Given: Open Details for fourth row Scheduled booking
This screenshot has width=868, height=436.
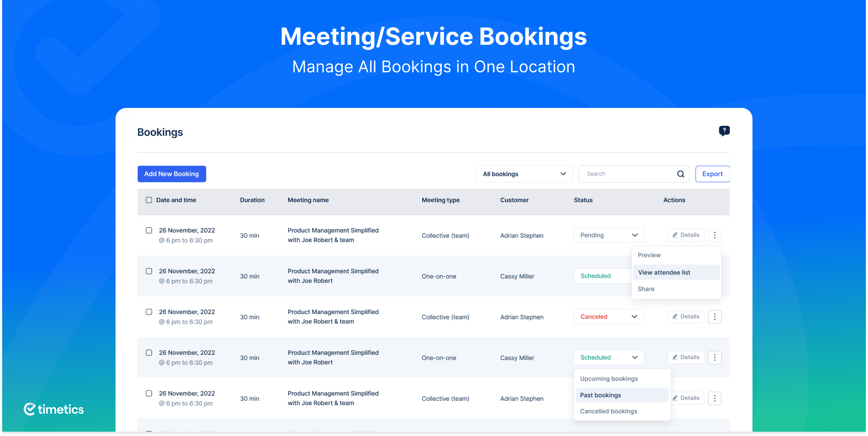Looking at the screenshot, I should click(686, 357).
